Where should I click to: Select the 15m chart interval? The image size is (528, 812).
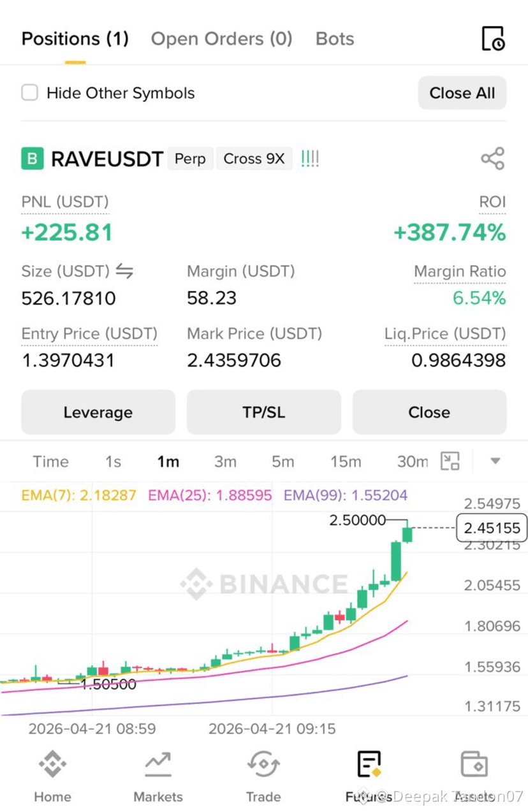coord(346,461)
